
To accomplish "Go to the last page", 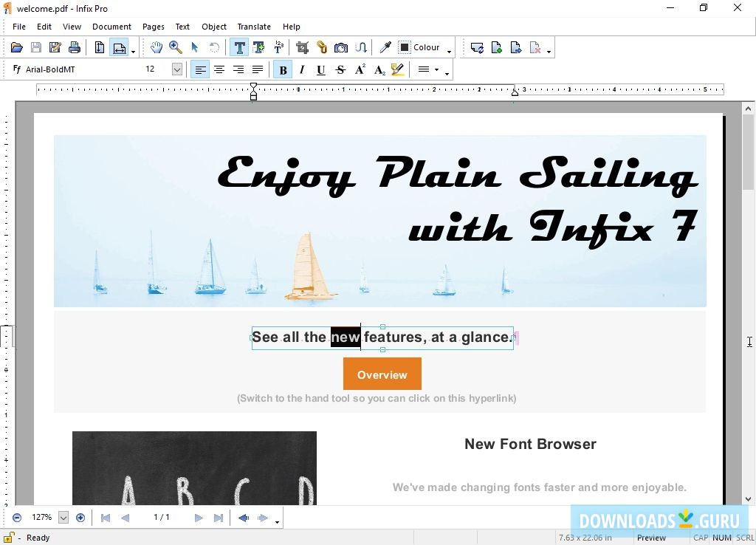I will 219,518.
